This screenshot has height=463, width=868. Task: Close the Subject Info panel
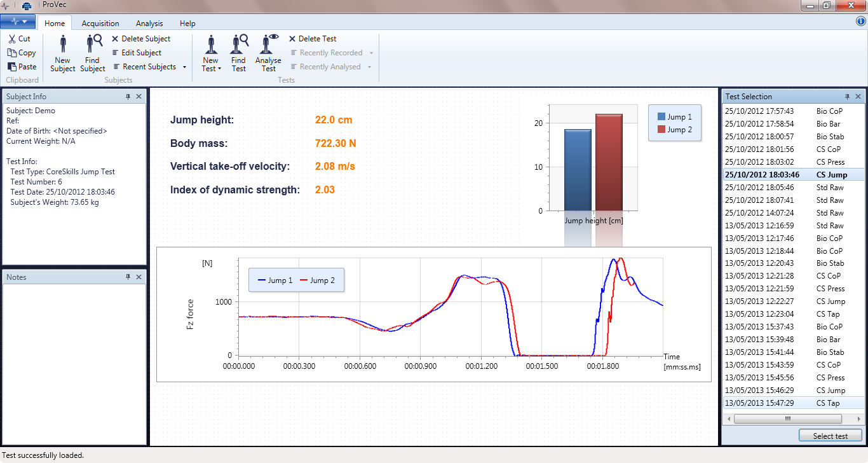point(139,97)
